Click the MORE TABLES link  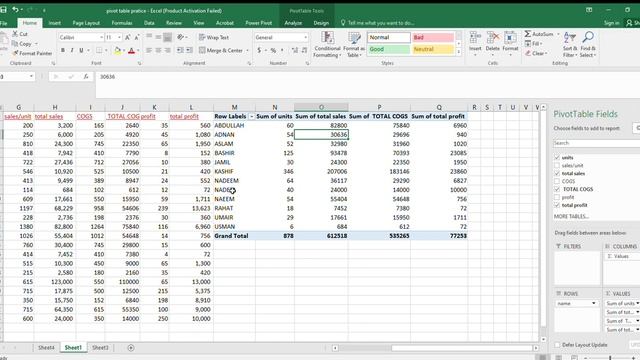click(571, 216)
